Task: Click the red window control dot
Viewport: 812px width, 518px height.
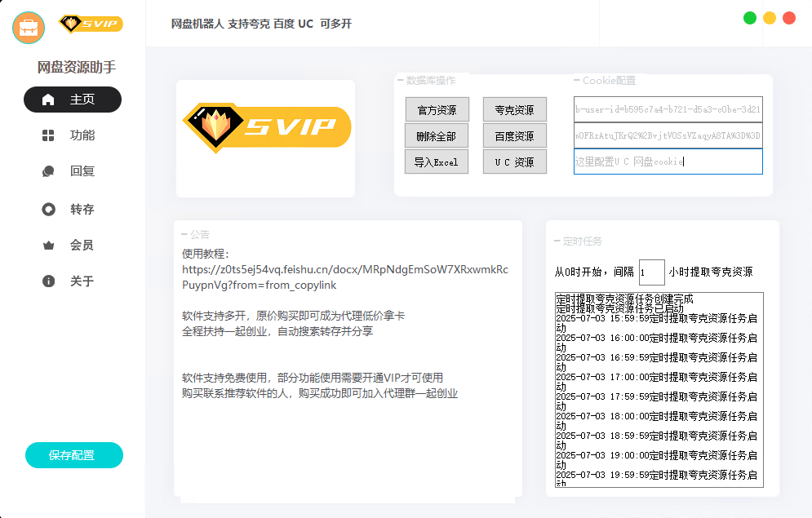Action: pyautogui.click(x=789, y=18)
